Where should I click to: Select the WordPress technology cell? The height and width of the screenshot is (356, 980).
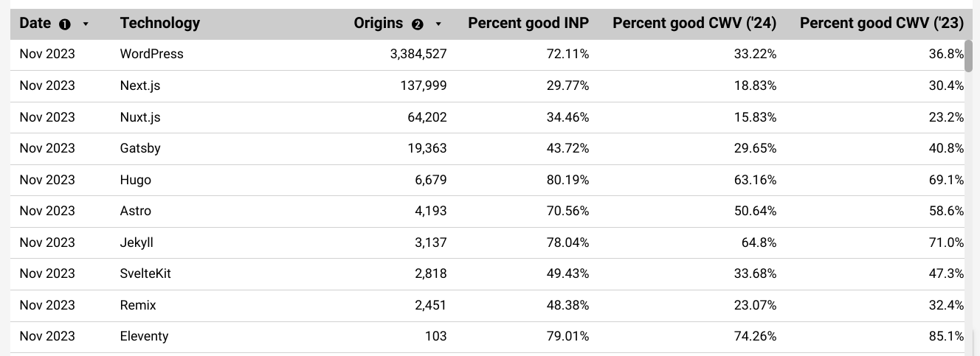[x=151, y=55]
